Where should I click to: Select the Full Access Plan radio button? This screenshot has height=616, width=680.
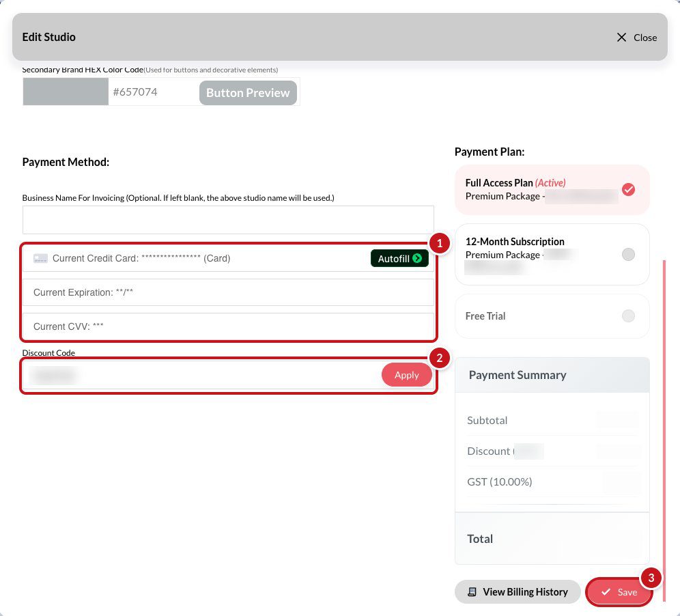point(628,190)
